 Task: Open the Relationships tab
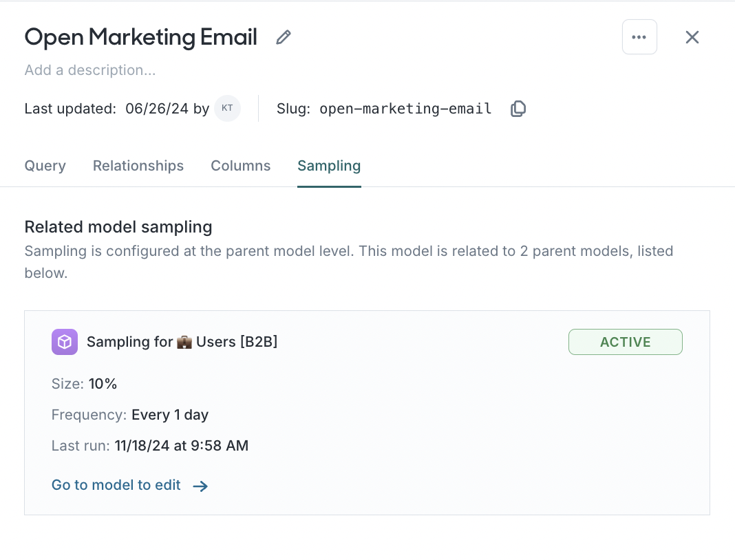(138, 166)
